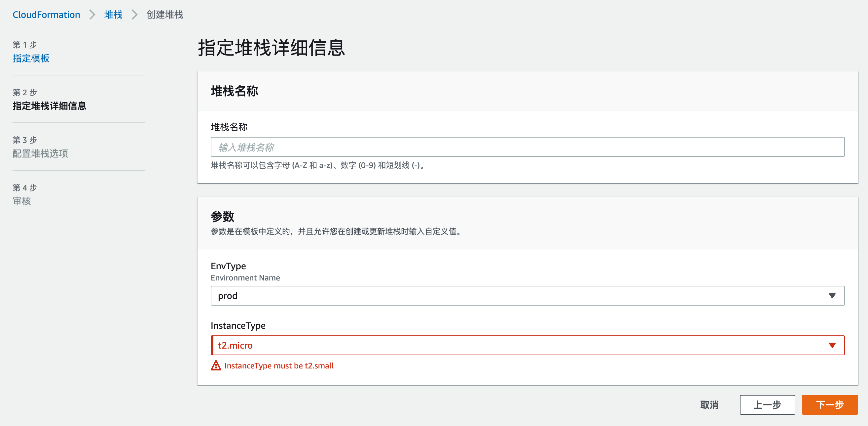Select step 4 审核 in sidebar
This screenshot has width=868, height=426.
click(x=22, y=201)
